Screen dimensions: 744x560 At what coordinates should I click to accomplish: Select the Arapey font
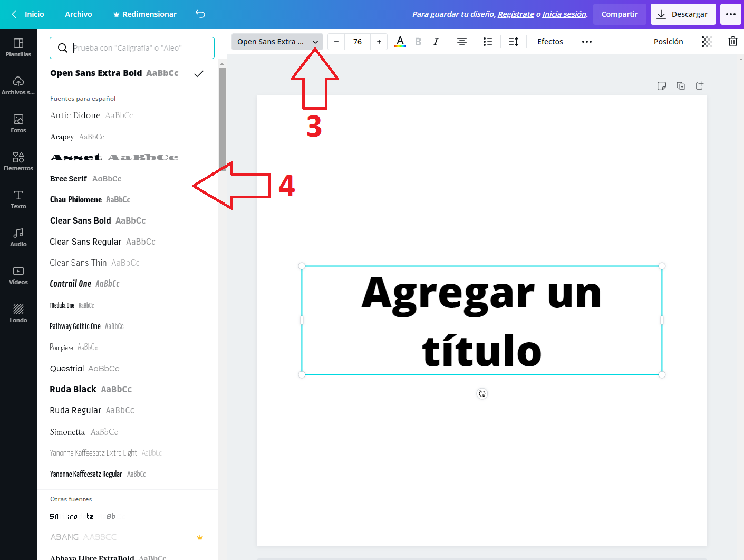coord(128,137)
